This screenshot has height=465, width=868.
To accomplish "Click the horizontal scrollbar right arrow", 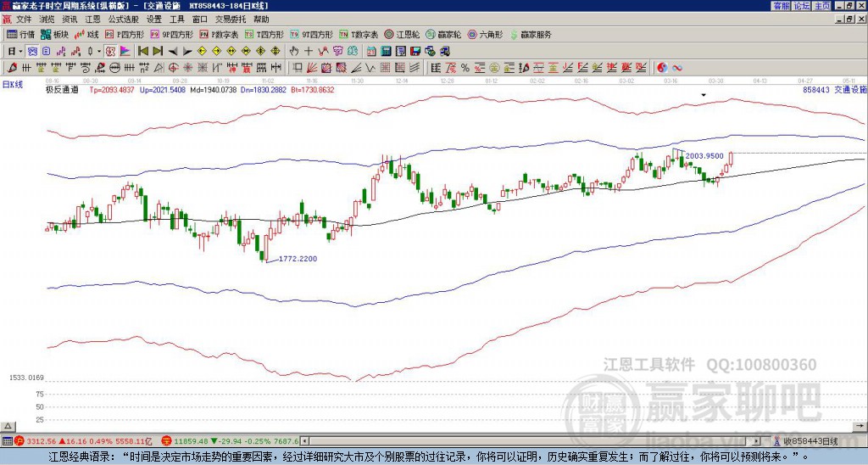I will pos(757,442).
